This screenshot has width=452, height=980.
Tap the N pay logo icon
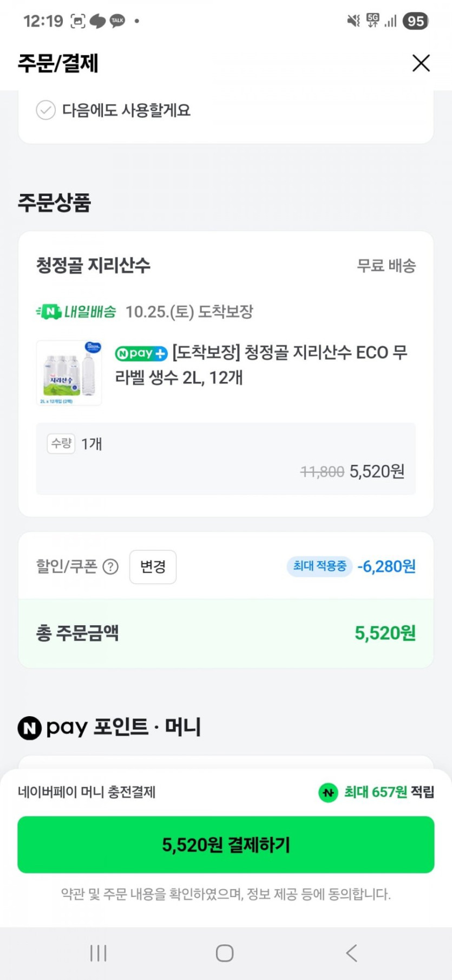(30, 728)
